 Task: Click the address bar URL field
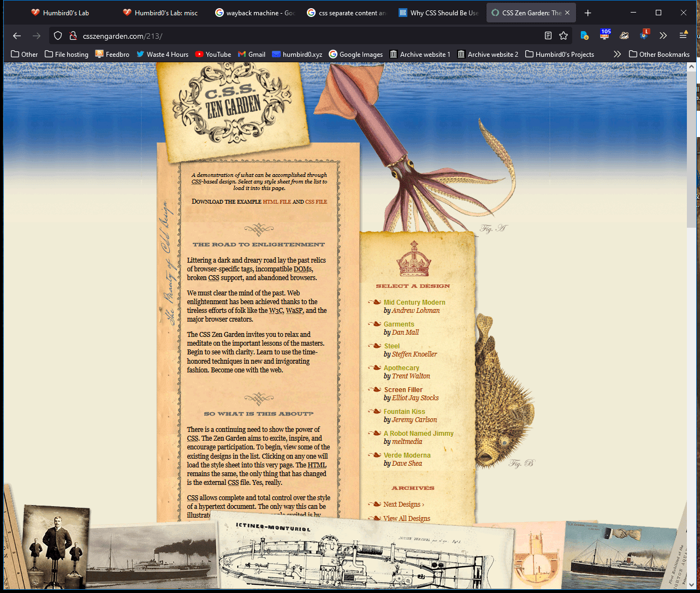pos(306,36)
